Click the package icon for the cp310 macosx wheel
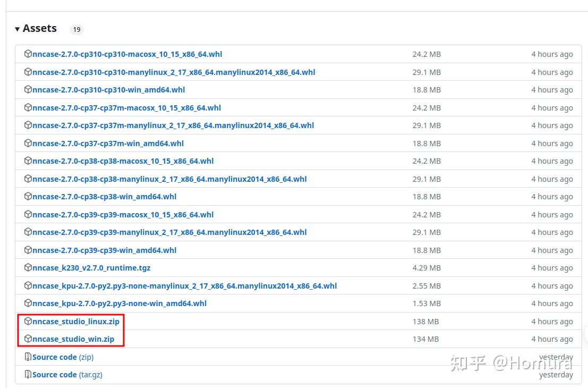The width and height of the screenshot is (588, 388). click(x=28, y=54)
